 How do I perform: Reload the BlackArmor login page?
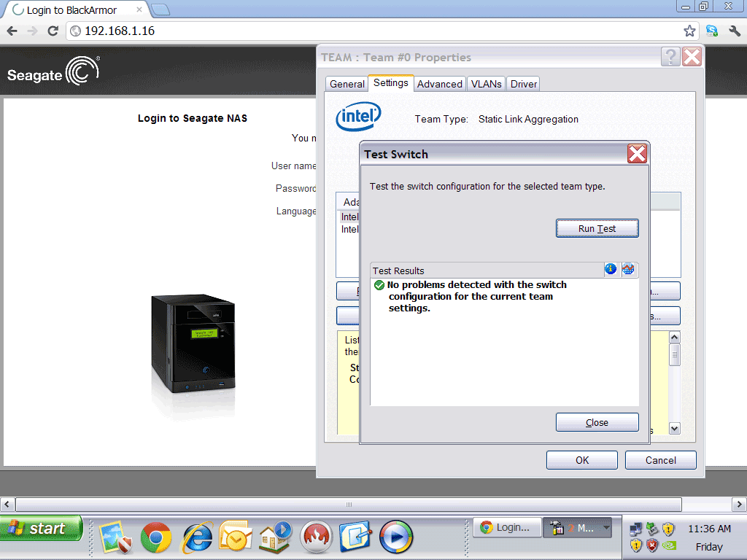pyautogui.click(x=53, y=31)
